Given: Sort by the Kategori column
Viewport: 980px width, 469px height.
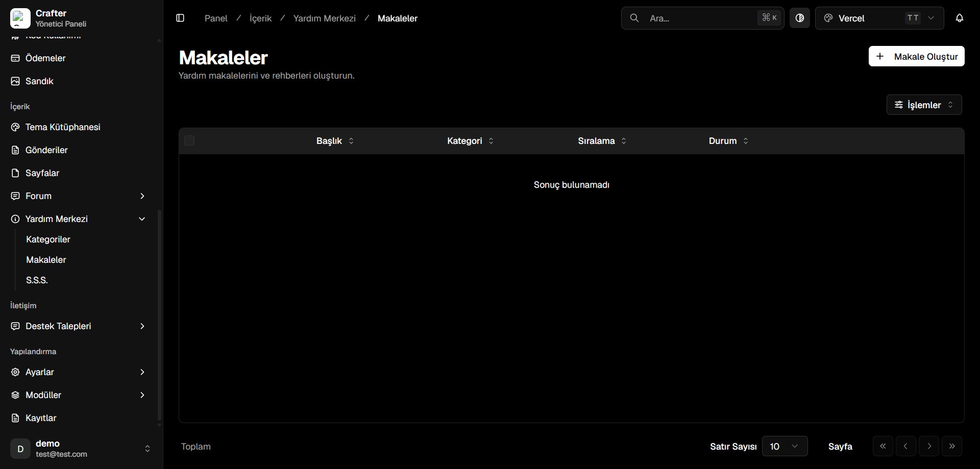Looking at the screenshot, I should coord(470,141).
